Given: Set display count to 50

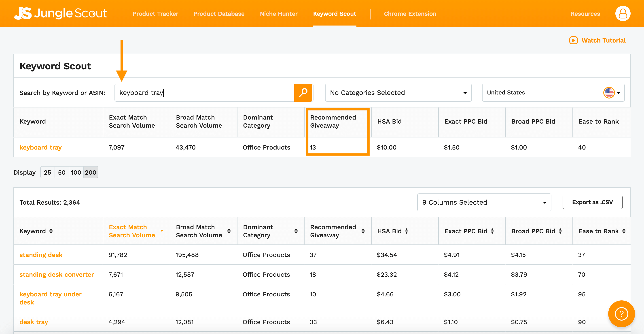Looking at the screenshot, I should (62, 172).
